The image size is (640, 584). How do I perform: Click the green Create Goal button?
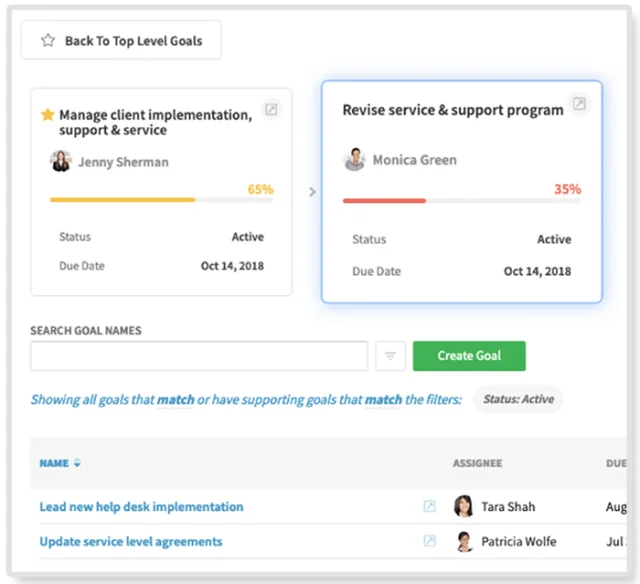pyautogui.click(x=469, y=356)
